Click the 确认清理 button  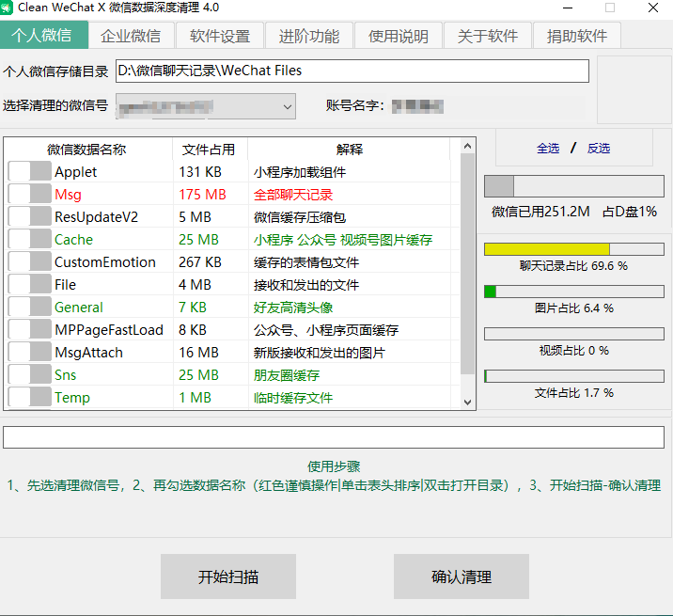[x=462, y=577]
